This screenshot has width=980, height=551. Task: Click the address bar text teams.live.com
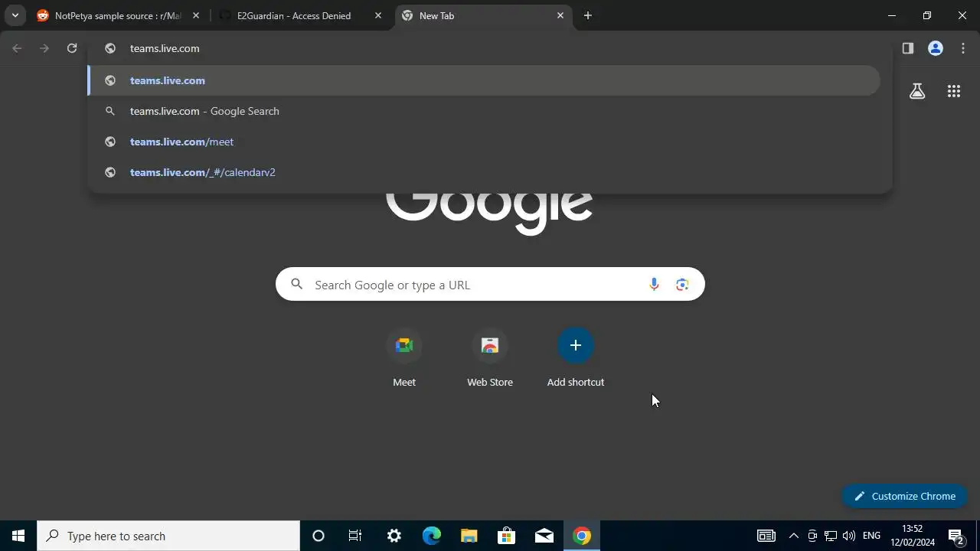pyautogui.click(x=165, y=48)
